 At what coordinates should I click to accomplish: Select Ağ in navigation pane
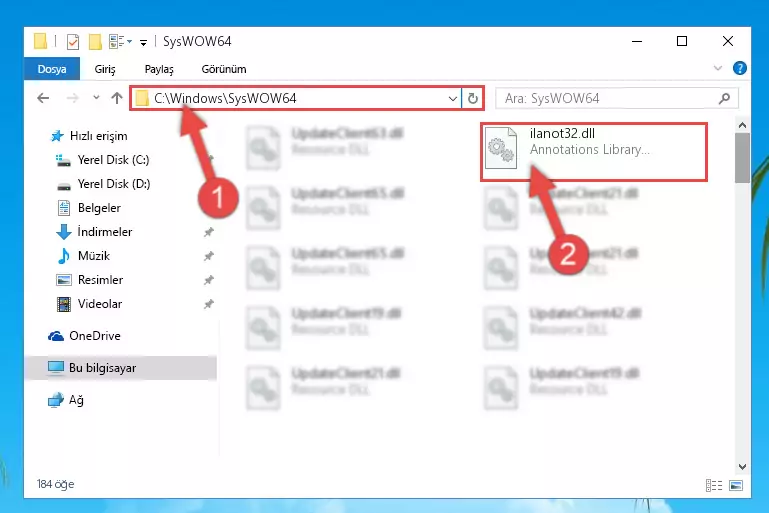pos(76,400)
